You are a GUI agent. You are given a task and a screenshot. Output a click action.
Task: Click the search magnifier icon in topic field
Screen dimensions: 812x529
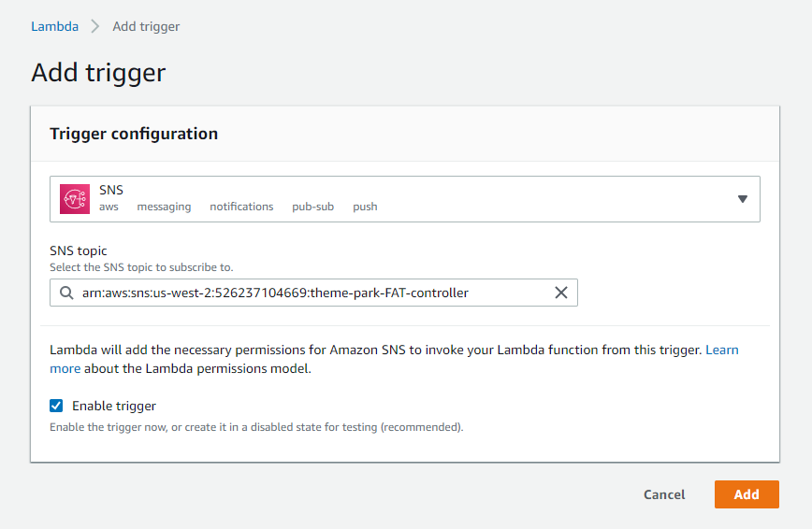[x=66, y=293]
